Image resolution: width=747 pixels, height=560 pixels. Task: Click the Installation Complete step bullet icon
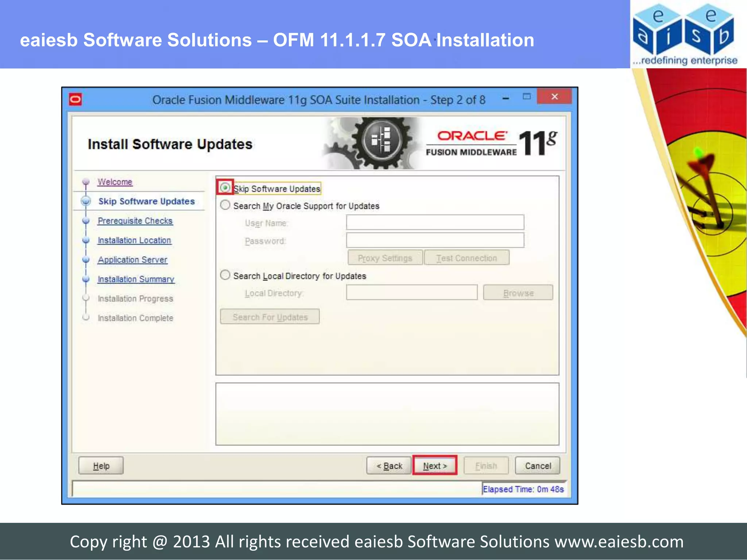pyautogui.click(x=86, y=318)
